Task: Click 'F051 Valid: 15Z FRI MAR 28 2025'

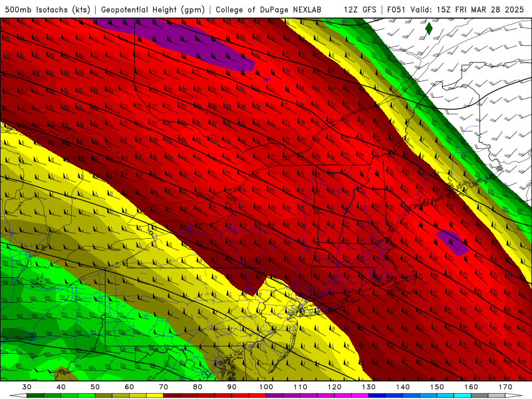Action: (x=456, y=9)
